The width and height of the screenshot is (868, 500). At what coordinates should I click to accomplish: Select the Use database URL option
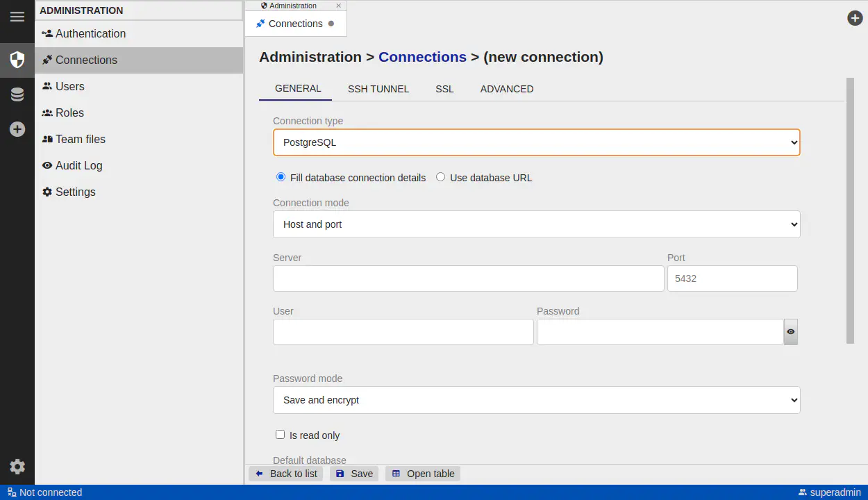(x=440, y=177)
